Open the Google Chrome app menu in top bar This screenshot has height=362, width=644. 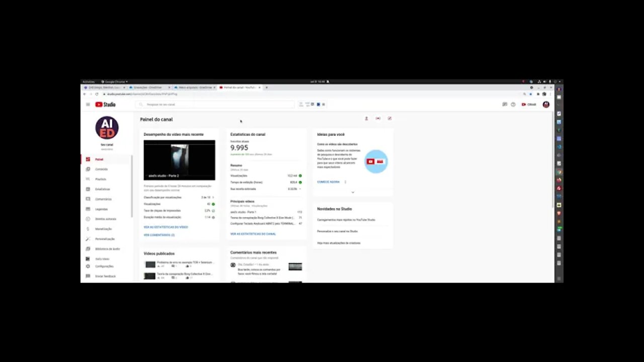[115, 81]
